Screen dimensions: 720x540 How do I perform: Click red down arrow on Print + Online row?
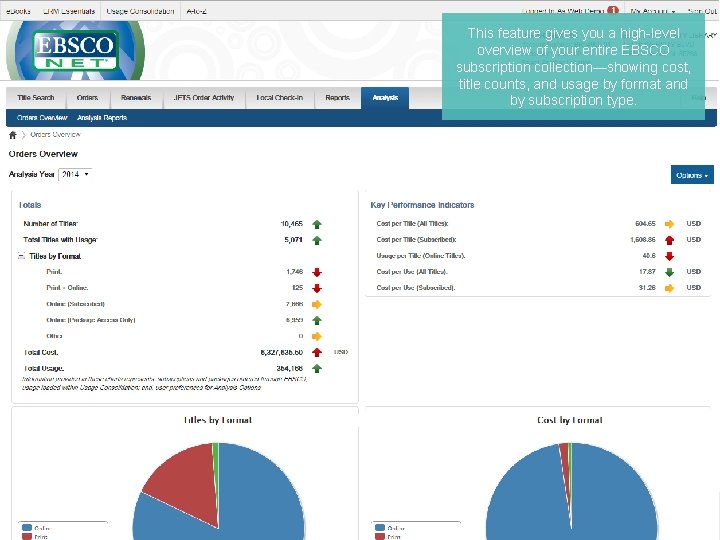pyautogui.click(x=317, y=288)
